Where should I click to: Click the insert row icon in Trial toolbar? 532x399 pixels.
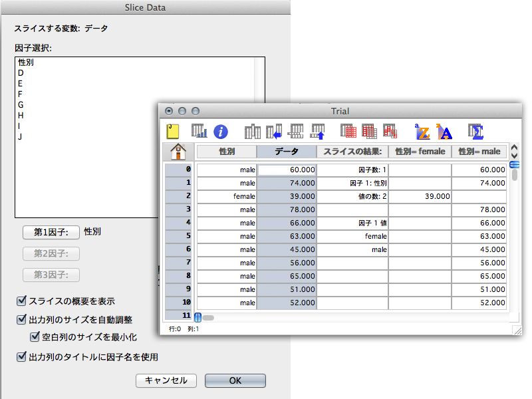tap(295, 131)
